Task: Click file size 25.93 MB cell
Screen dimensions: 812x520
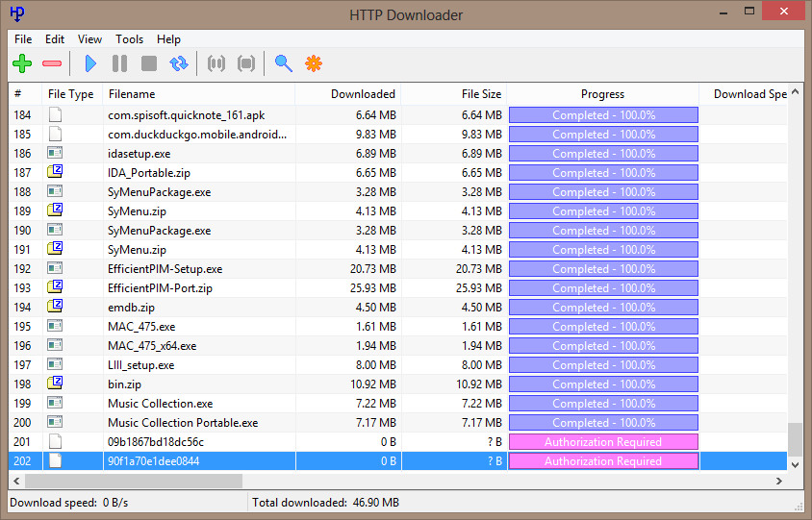Action: tap(478, 288)
